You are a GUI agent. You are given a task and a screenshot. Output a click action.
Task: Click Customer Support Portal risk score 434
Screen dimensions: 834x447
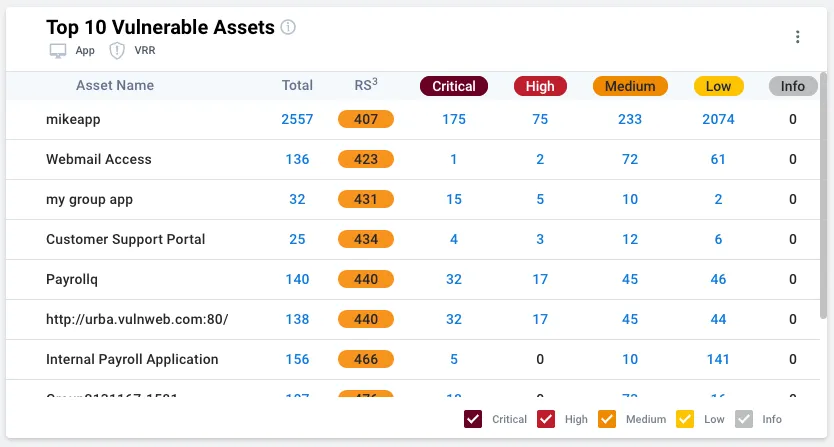pyautogui.click(x=366, y=239)
